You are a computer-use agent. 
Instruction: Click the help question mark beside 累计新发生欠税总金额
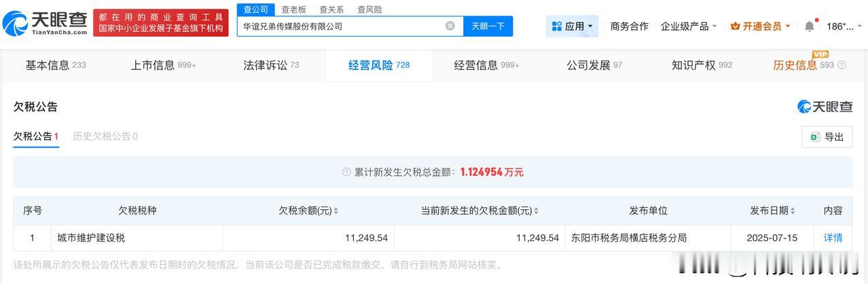coord(346,172)
